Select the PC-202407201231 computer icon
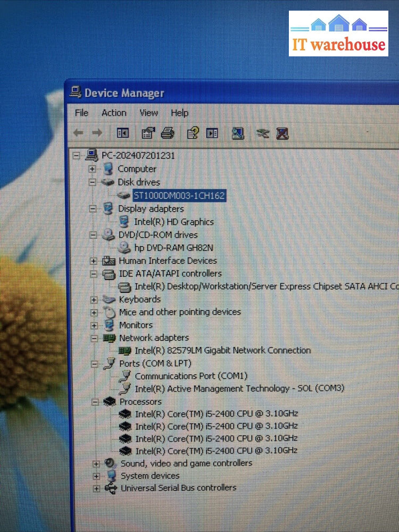The width and height of the screenshot is (399, 532). point(92,155)
